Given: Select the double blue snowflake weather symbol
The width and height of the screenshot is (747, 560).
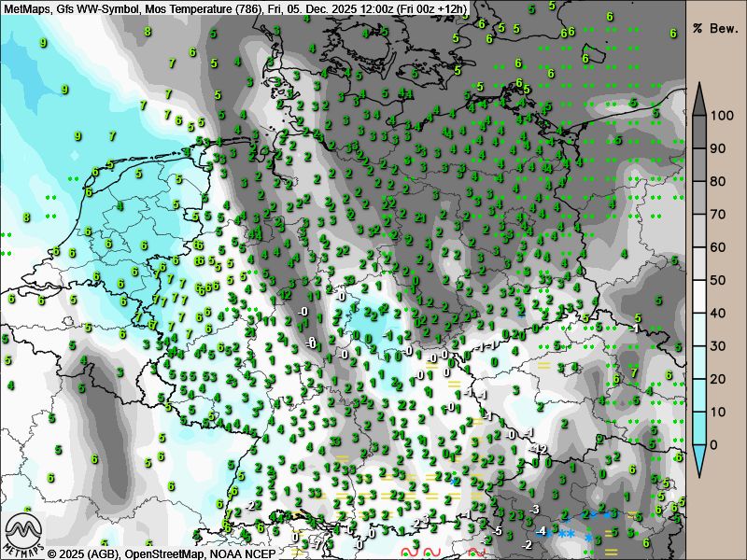Looking at the screenshot, I should tap(566, 534).
